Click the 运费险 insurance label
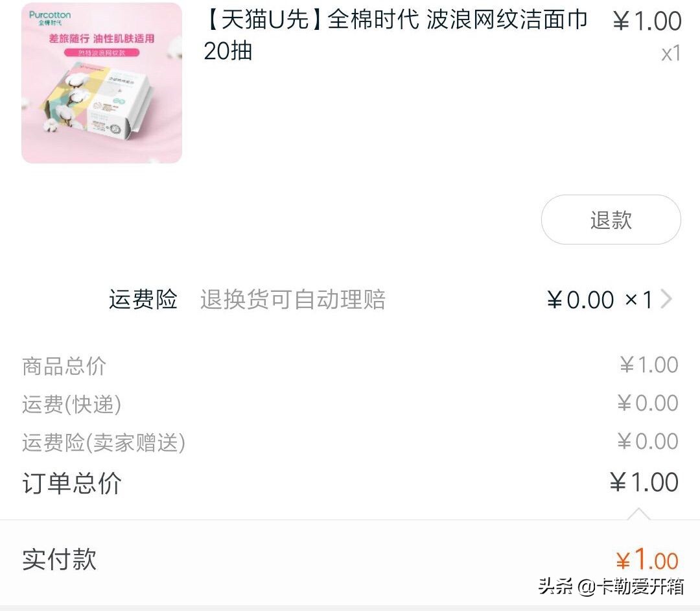Image resolution: width=700 pixels, height=611 pixels. point(143,299)
